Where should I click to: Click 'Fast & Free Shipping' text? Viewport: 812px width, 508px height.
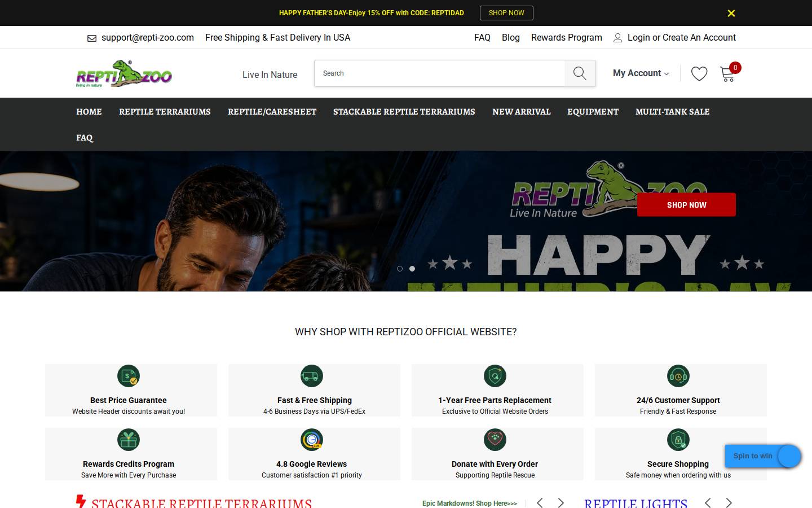(315, 400)
